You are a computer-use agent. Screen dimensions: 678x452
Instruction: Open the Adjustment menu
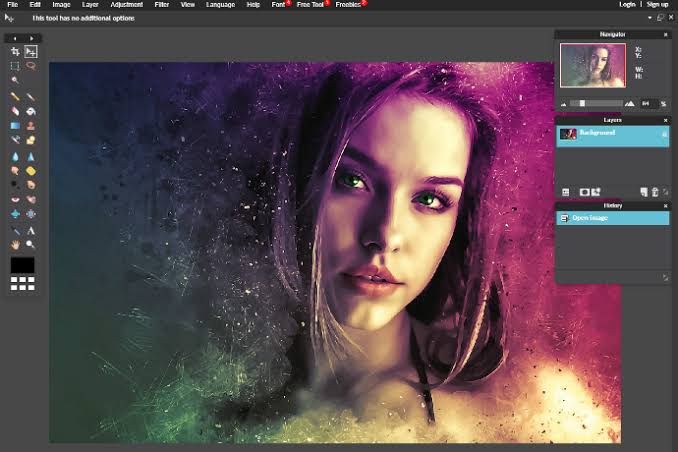tap(127, 5)
